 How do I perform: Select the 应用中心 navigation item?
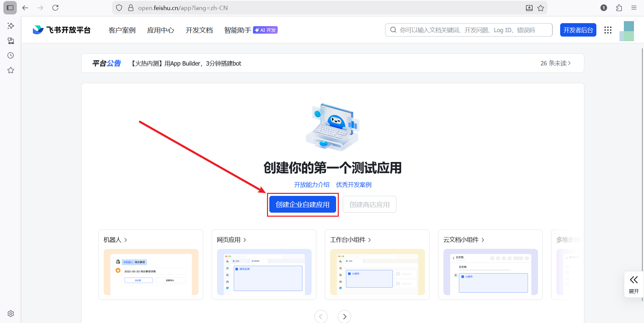(x=160, y=30)
